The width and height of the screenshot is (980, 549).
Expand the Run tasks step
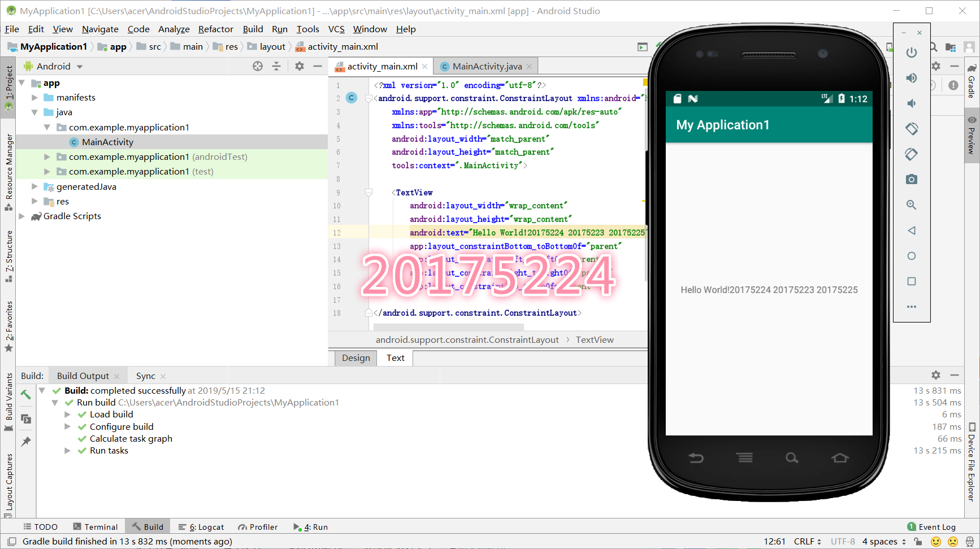point(67,451)
